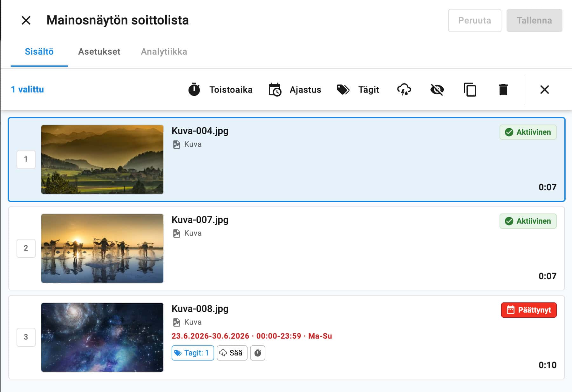
Task: Click the Päättynyt status badge
Action: 529,310
